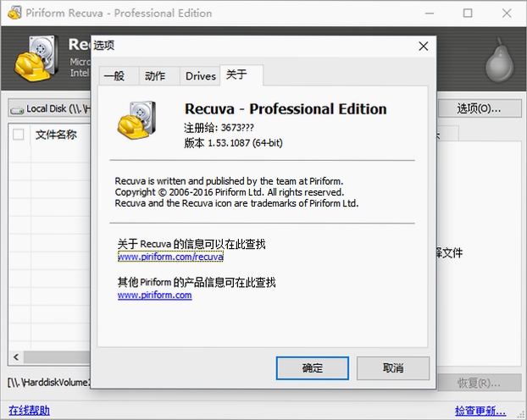Click the title bar Recuva app icon
Image resolution: width=527 pixels, height=420 pixels.
point(14,13)
